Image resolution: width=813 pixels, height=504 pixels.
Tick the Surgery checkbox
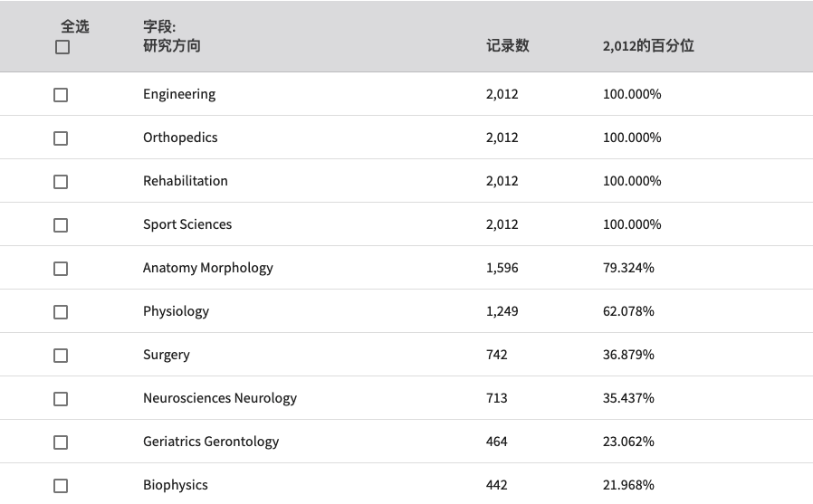[x=61, y=356]
